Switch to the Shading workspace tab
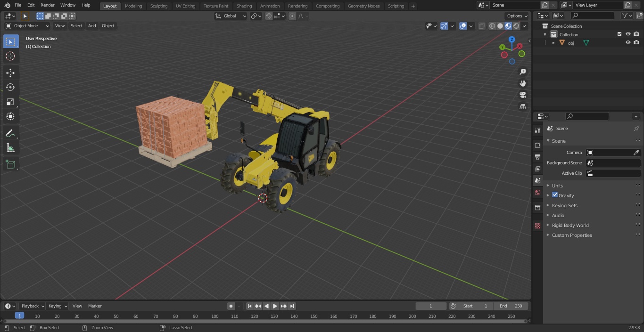The image size is (644, 332). coord(244,6)
